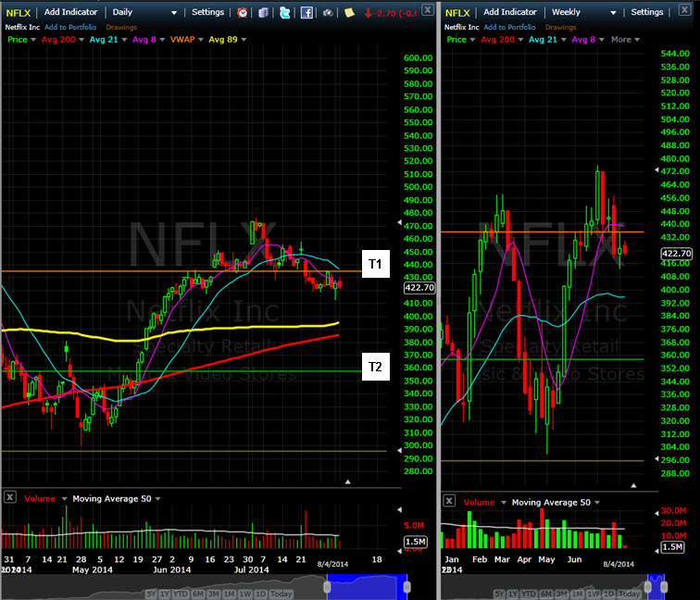Open the Daily timeframe dropdown
This screenshot has width=700, height=600.
point(174,13)
